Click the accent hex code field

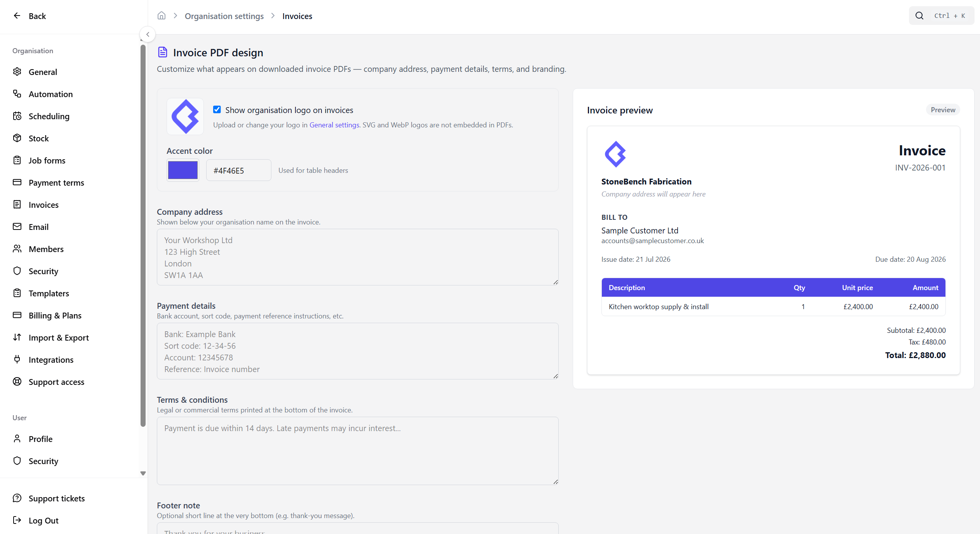coord(239,170)
